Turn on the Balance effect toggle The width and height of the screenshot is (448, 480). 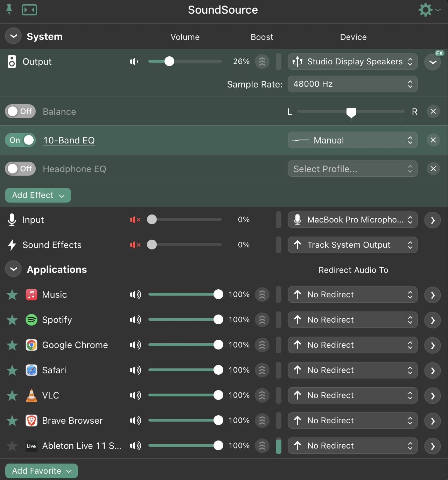20,111
